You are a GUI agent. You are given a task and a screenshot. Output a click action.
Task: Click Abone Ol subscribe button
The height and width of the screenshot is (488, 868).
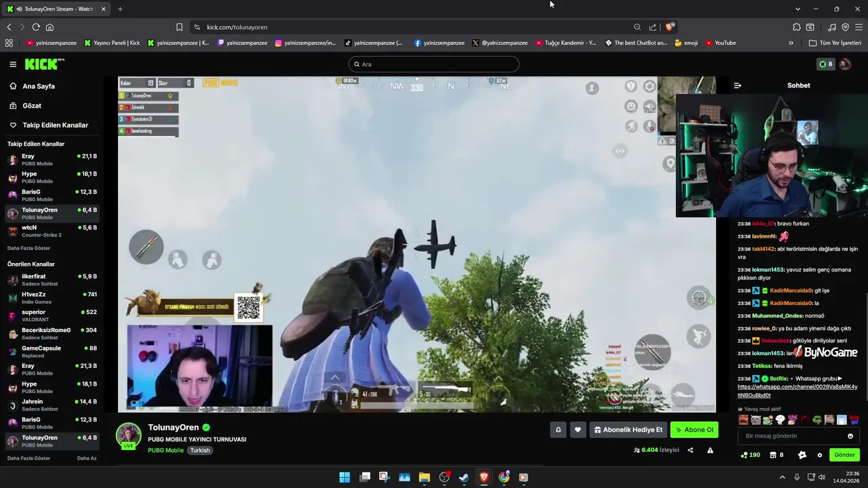click(x=694, y=430)
